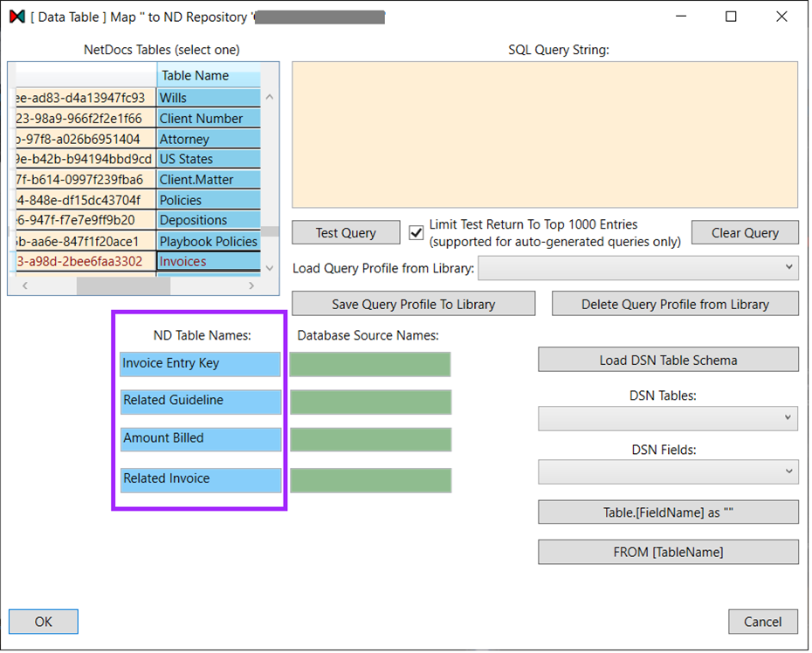
Task: Click horizontal scrollbar right arrow in tables list
Action: [251, 285]
